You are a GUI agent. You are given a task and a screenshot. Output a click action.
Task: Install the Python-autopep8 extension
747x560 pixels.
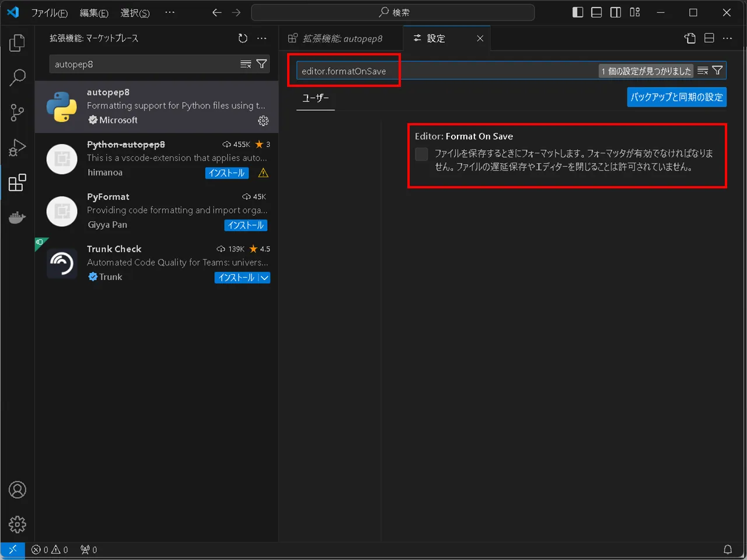click(226, 173)
